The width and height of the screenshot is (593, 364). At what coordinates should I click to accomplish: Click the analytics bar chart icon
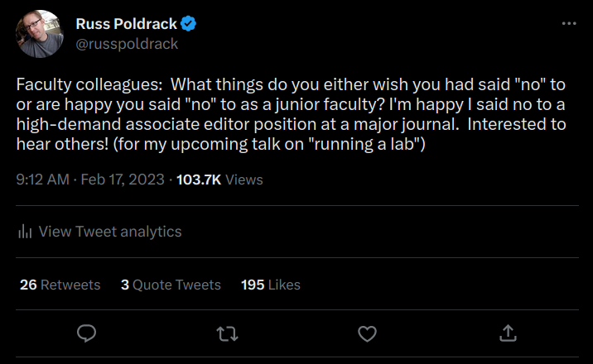coord(25,232)
